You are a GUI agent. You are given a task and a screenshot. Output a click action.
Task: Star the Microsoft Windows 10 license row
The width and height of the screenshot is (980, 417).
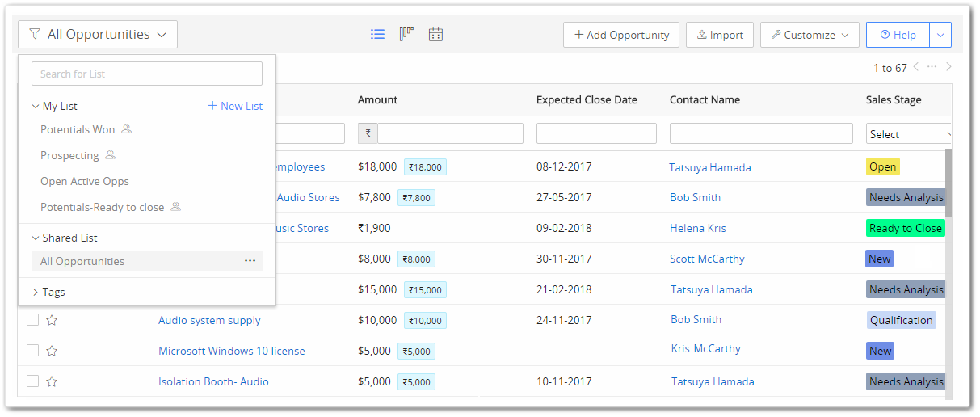52,351
